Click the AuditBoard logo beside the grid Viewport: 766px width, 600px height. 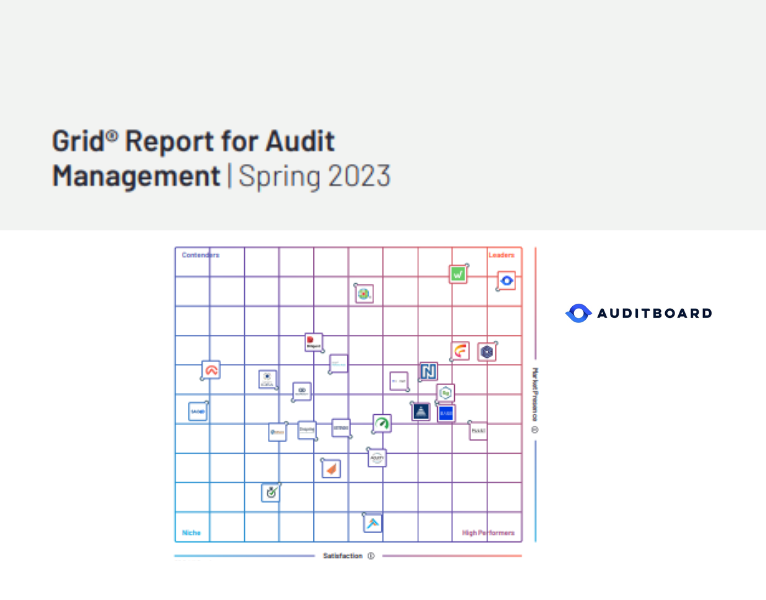pos(639,313)
